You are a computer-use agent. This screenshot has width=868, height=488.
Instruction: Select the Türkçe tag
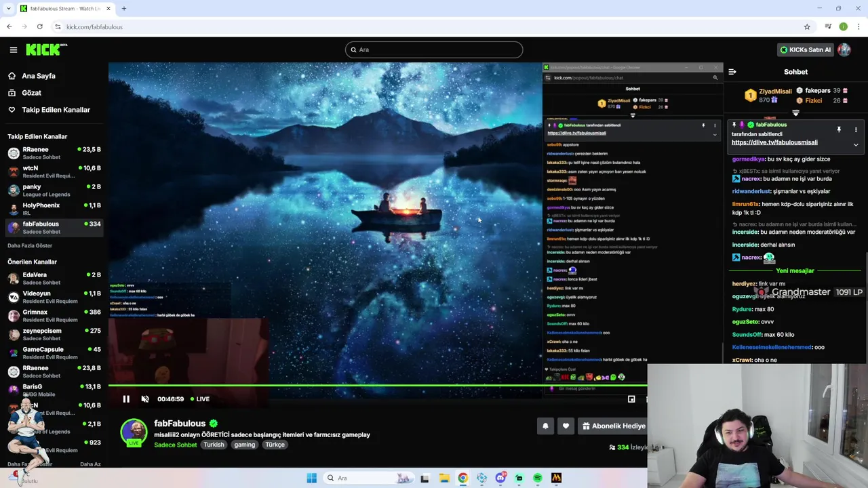275,445
